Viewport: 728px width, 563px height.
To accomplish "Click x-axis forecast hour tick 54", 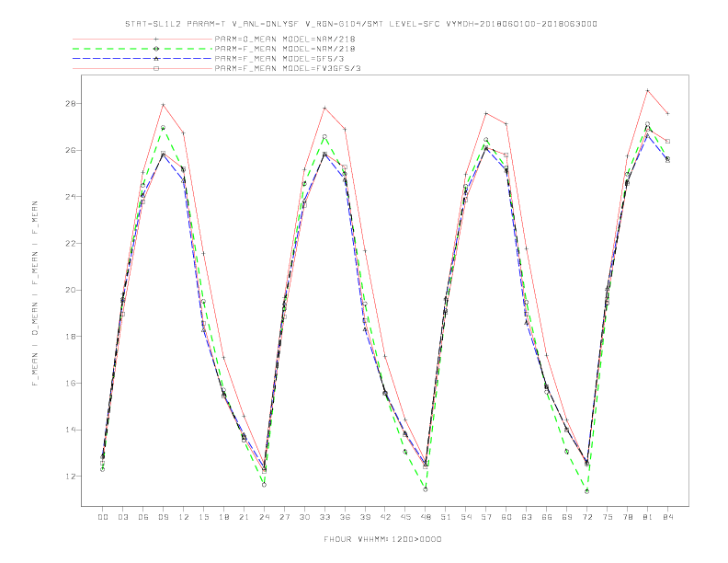I will click(x=466, y=517).
